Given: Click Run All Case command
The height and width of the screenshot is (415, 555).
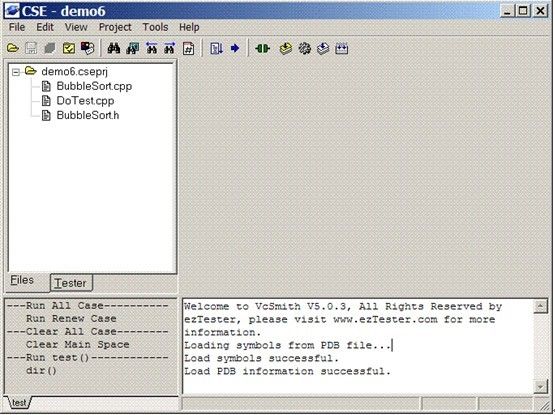Looking at the screenshot, I should click(x=87, y=306).
